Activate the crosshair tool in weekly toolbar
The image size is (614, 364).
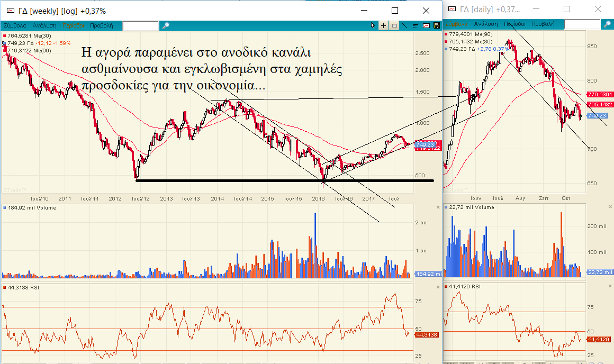(x=384, y=25)
